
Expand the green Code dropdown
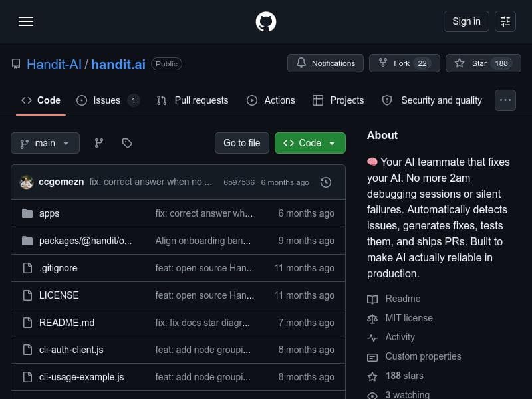click(x=310, y=143)
